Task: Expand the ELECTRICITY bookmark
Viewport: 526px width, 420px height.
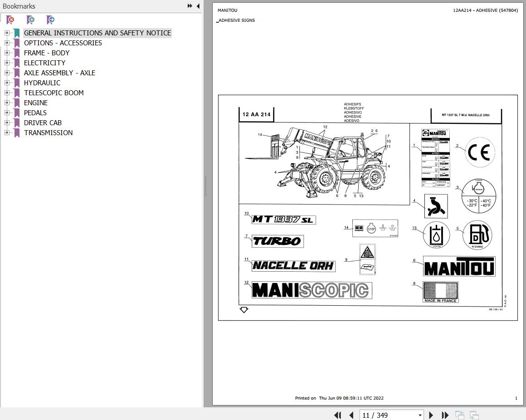Action: 7,63
